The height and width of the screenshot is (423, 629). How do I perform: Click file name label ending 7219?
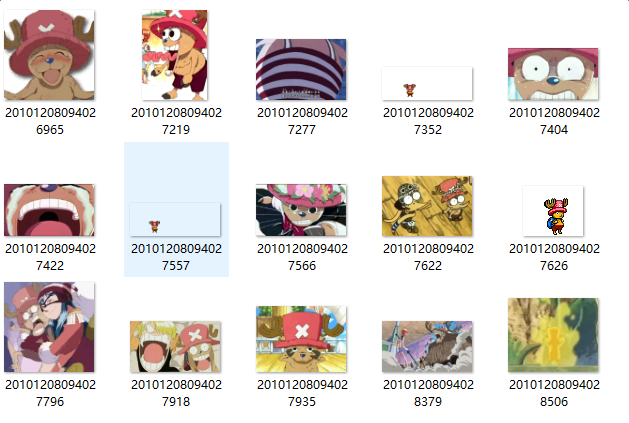coord(177,121)
